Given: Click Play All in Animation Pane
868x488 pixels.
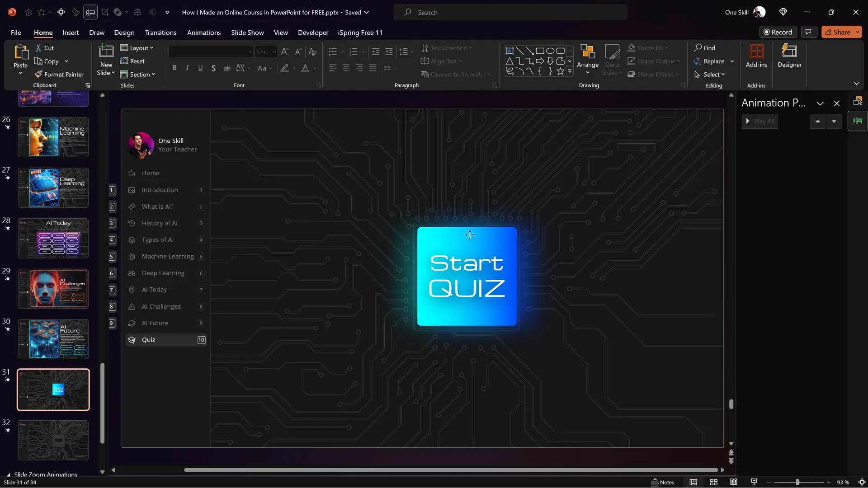Looking at the screenshot, I should pos(759,121).
